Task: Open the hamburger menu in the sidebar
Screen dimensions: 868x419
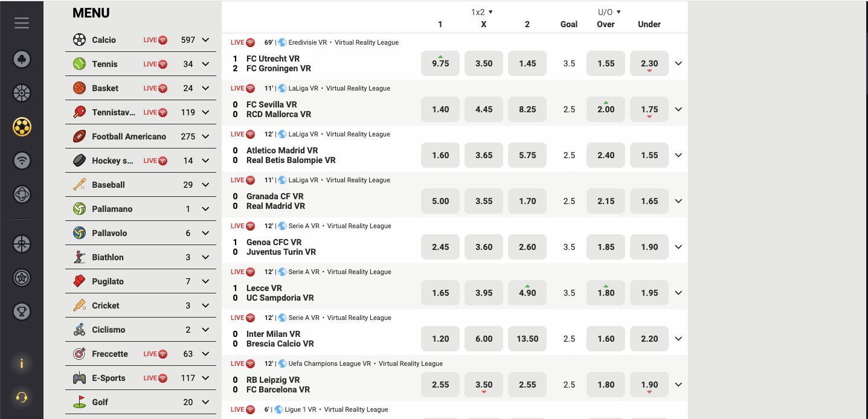Action: 22,23
